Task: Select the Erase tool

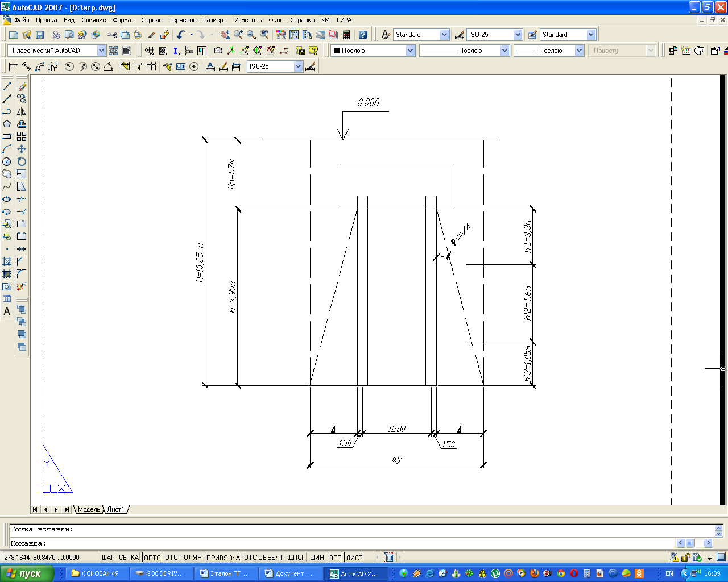Action: 22,86
